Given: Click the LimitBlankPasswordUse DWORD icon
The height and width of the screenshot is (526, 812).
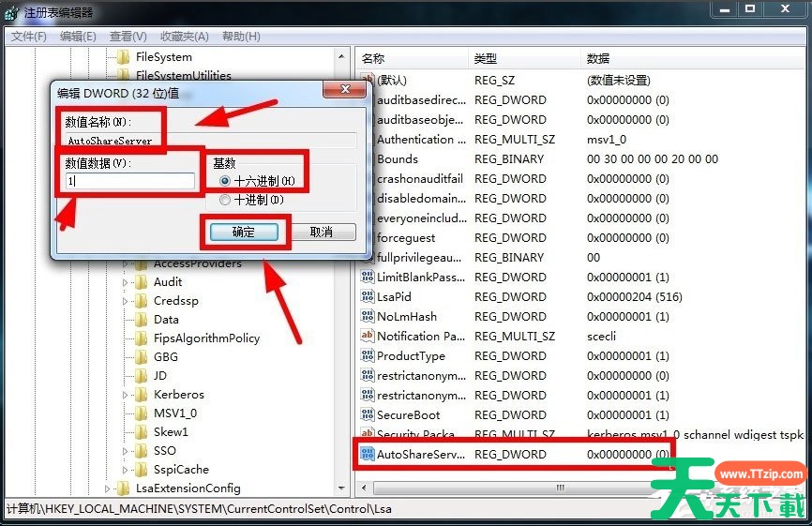Looking at the screenshot, I should click(368, 278).
